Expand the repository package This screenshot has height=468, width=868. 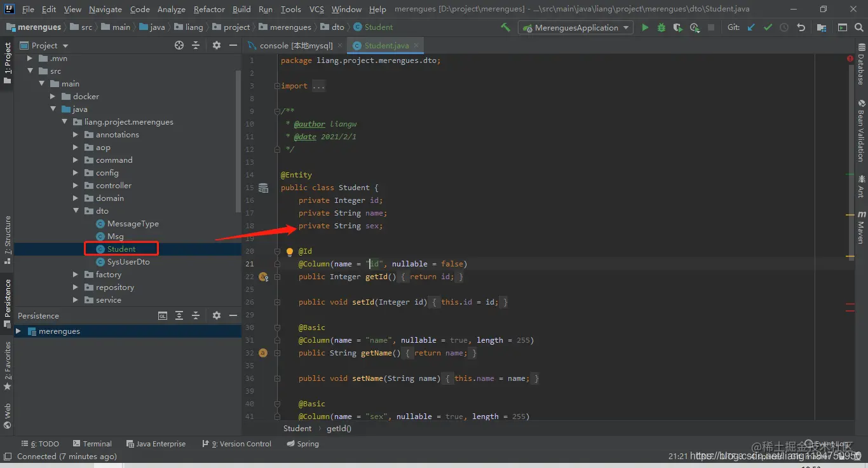(76, 287)
